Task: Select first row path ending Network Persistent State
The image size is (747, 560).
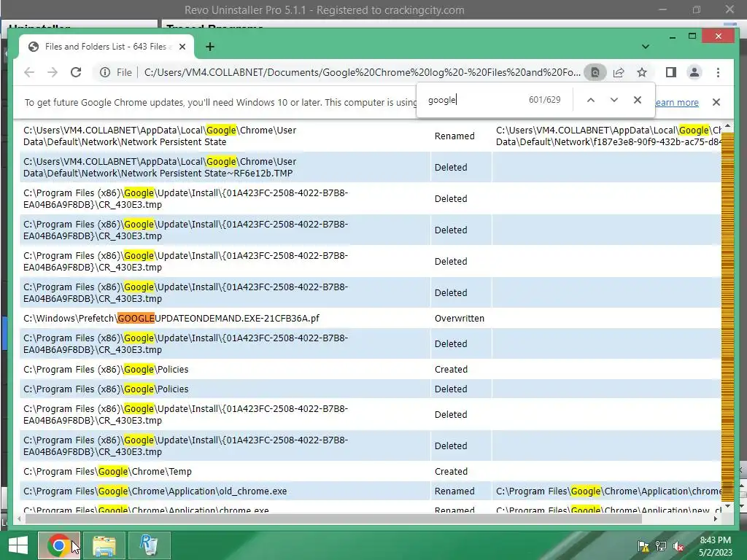Action: tap(160, 136)
